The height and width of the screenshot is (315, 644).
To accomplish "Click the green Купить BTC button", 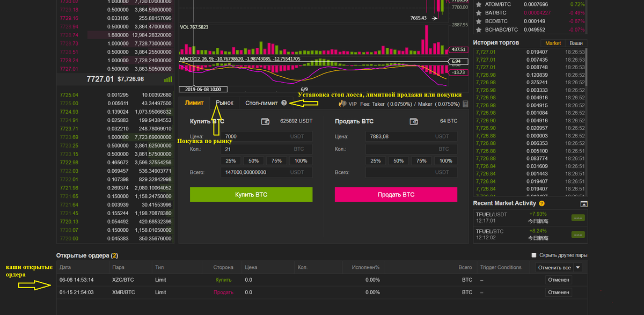I will click(x=251, y=194).
